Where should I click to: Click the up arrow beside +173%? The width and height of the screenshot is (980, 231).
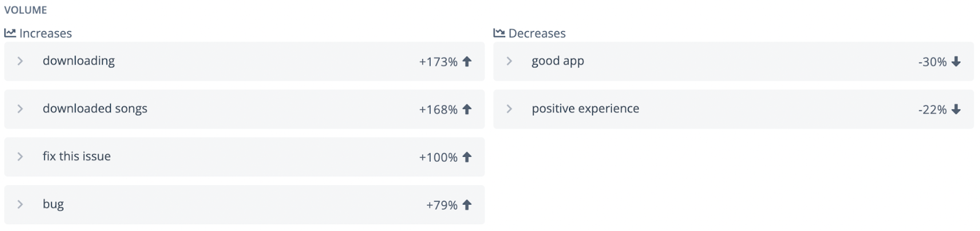pos(467,61)
